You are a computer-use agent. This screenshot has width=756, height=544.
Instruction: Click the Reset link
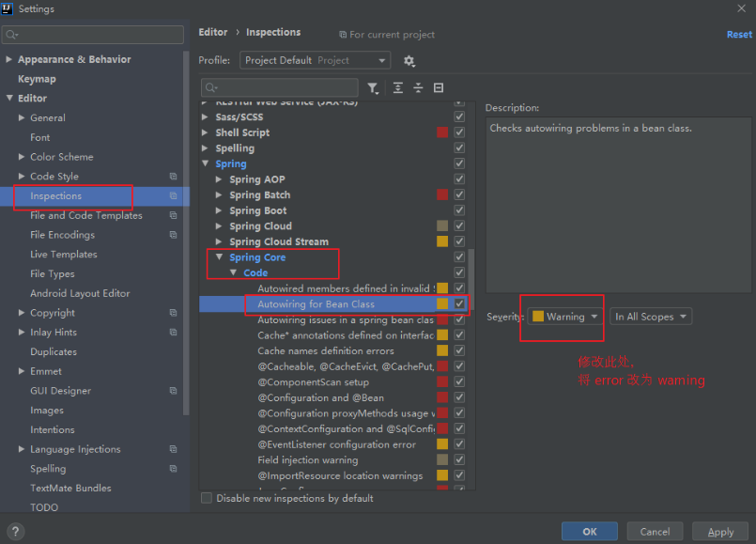click(739, 34)
